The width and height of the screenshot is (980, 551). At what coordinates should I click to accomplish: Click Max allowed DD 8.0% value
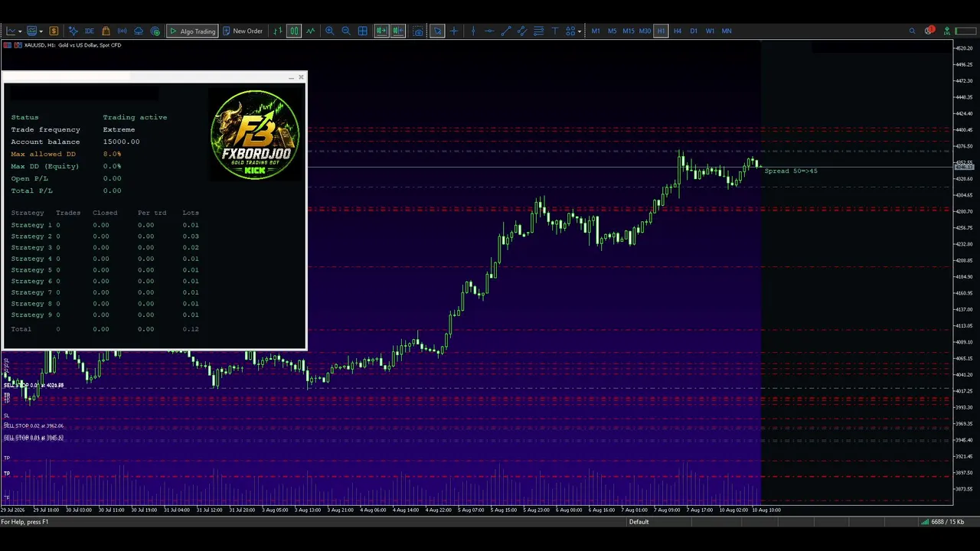tap(112, 154)
